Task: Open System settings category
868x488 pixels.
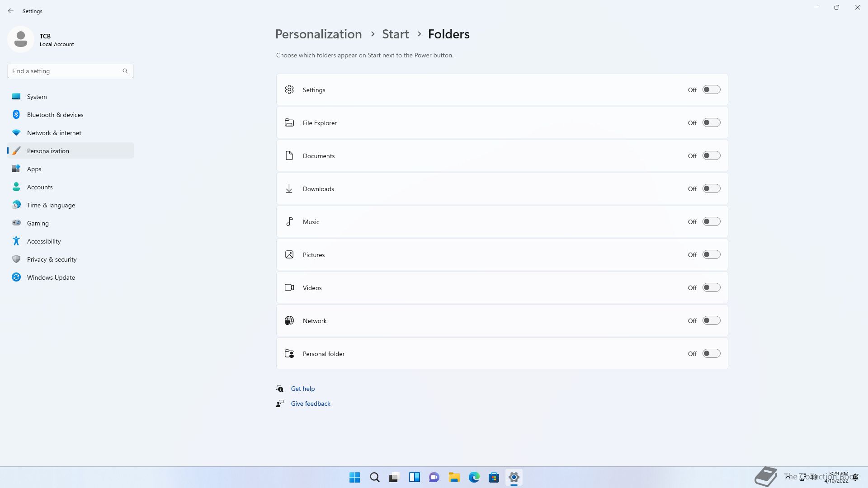Action: pyautogui.click(x=71, y=96)
